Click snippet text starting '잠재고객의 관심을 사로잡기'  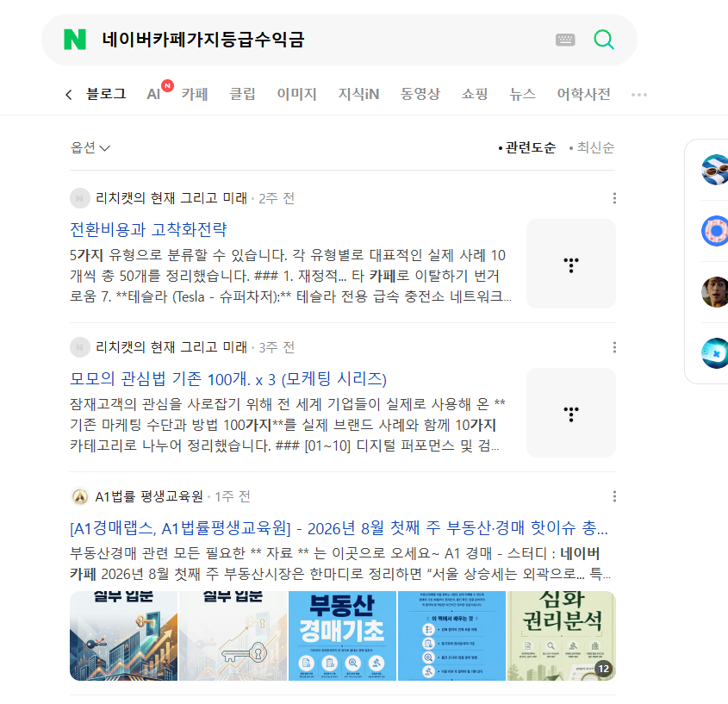pos(288,425)
